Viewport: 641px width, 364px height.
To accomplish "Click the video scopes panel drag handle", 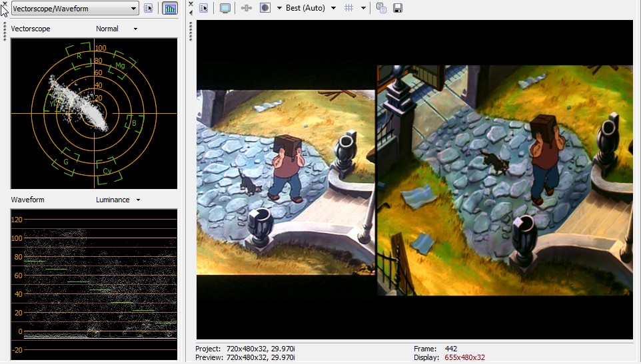I will tap(5, 32).
